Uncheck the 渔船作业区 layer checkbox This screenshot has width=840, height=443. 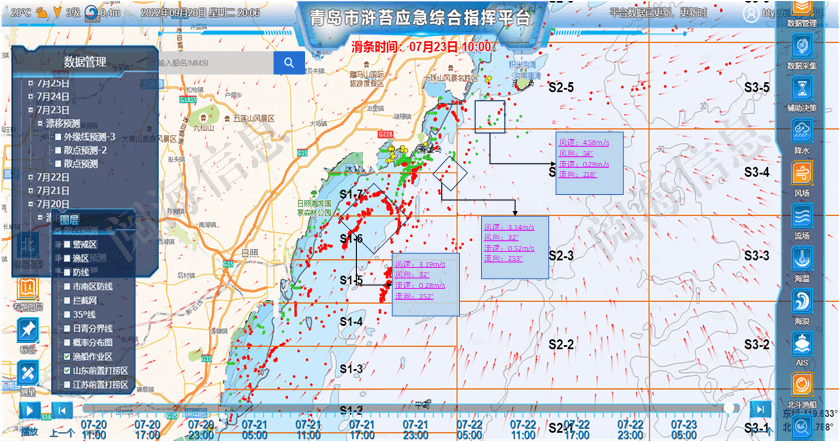point(66,356)
